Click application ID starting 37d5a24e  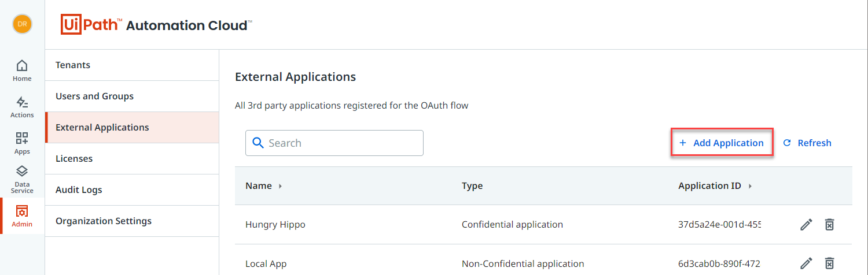point(719,225)
